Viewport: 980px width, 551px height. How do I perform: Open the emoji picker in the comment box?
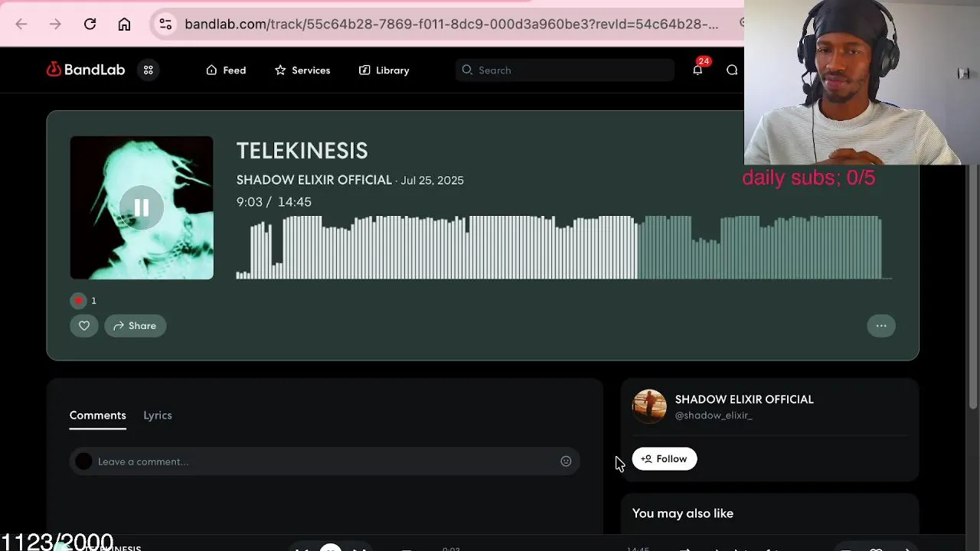(x=566, y=461)
